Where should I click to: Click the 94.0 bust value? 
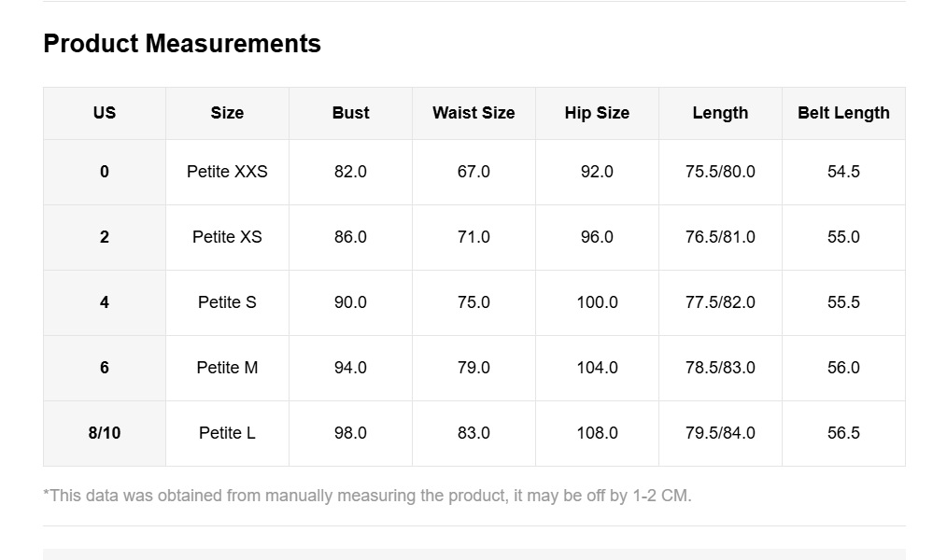coord(350,368)
